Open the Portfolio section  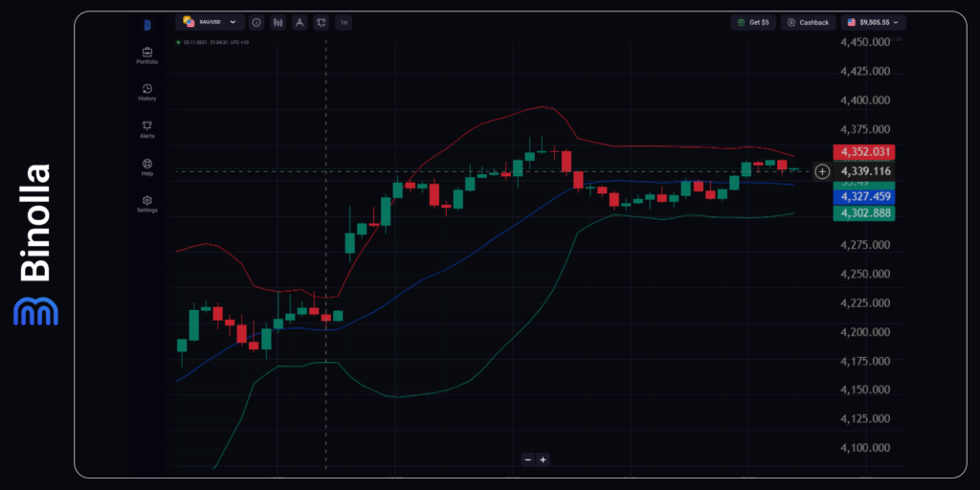click(x=146, y=56)
